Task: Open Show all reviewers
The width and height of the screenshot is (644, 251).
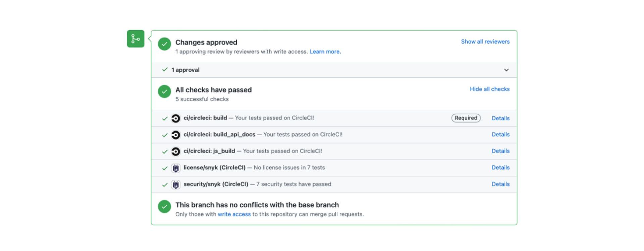Action: pyautogui.click(x=485, y=42)
